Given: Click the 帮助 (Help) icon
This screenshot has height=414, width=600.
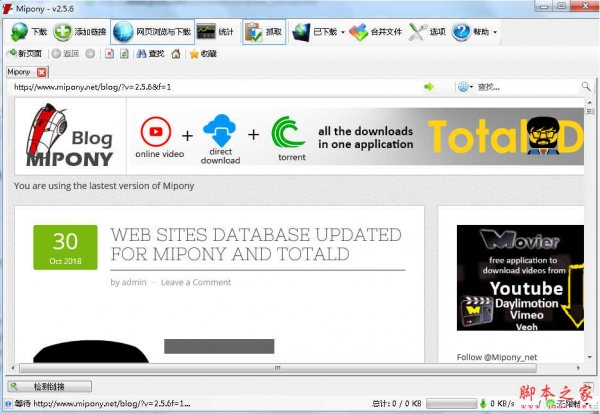Looking at the screenshot, I should (461, 32).
